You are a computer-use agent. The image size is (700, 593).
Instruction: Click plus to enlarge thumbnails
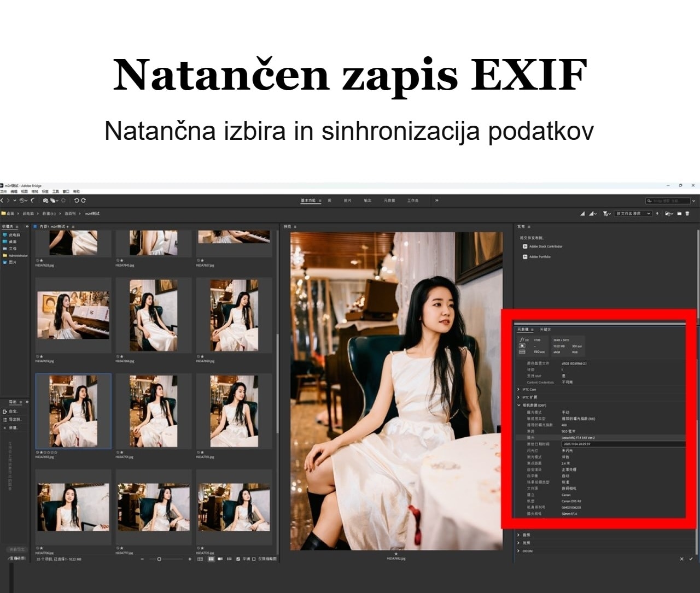[190, 559]
